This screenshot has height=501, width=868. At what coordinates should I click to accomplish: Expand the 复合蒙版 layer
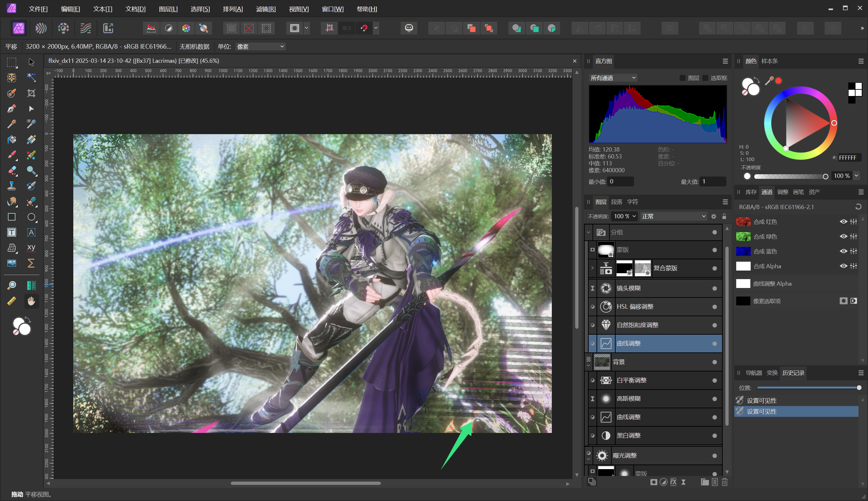[x=592, y=268]
